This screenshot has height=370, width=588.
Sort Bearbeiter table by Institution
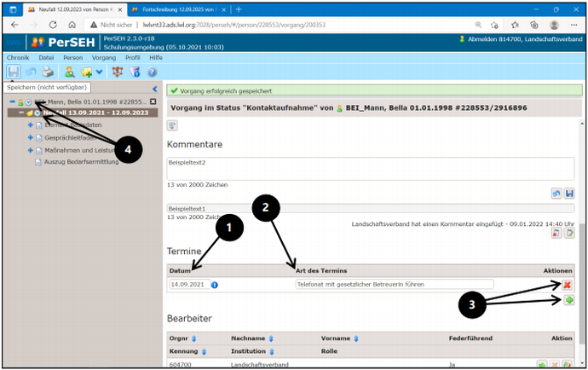(272, 351)
